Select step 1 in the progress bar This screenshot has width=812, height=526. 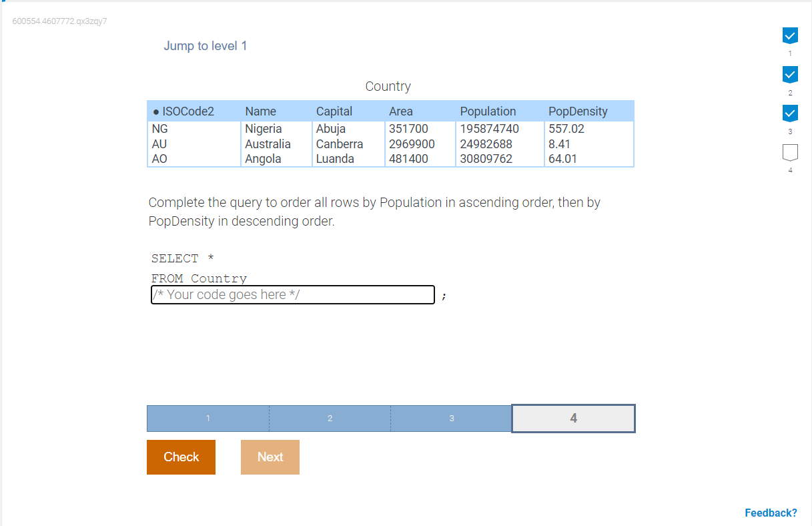[x=208, y=419]
